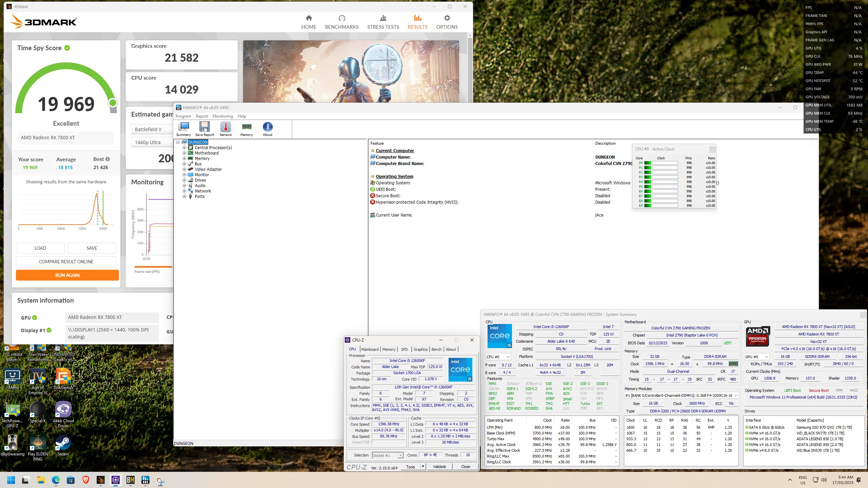Image resolution: width=868 pixels, height=488 pixels.
Task: Switch to CPU-Z Mainboard tab
Action: [370, 349]
